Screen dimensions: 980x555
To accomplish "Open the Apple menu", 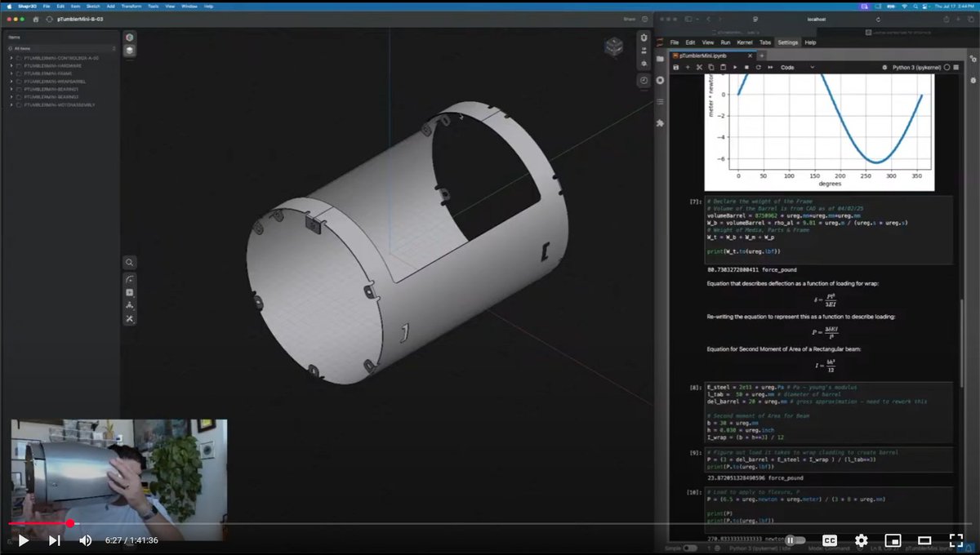I will click(9, 6).
